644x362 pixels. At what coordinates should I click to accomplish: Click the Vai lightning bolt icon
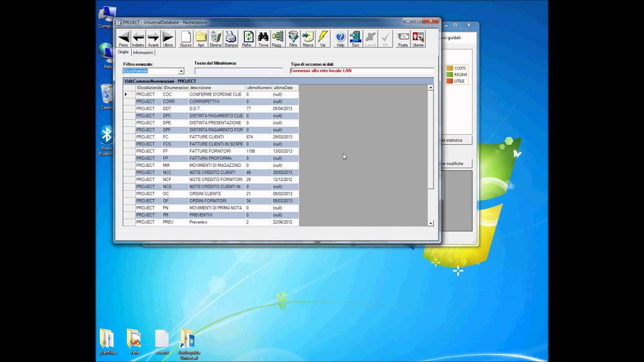tap(323, 39)
